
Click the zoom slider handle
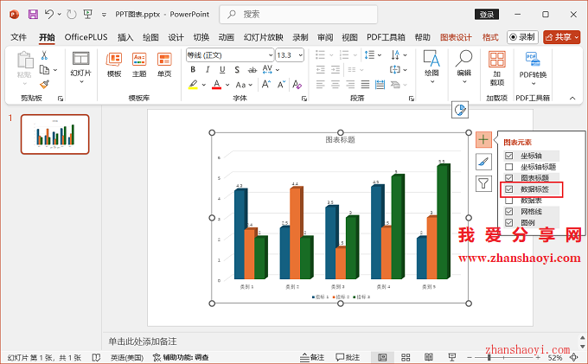(x=489, y=357)
